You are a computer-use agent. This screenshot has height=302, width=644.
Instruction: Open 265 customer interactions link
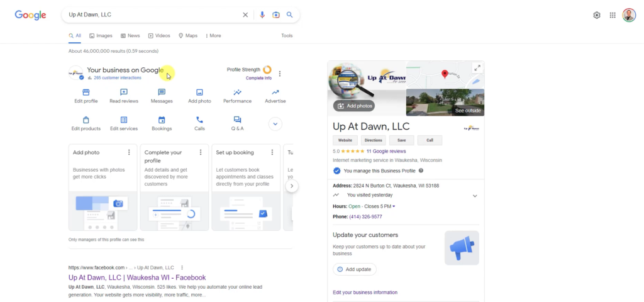118,77
